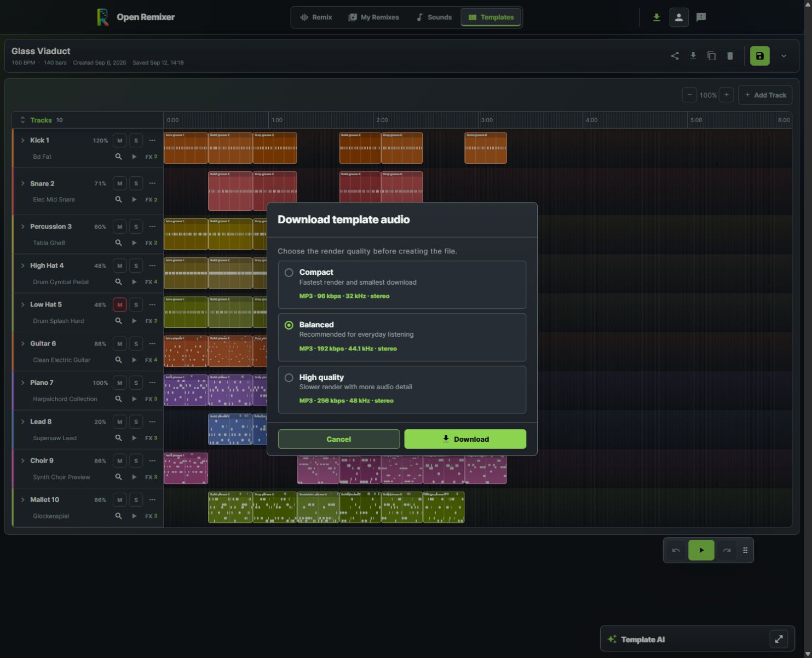Zoom out timeline with minus button
Viewport: 812px width, 658px height.
point(689,95)
